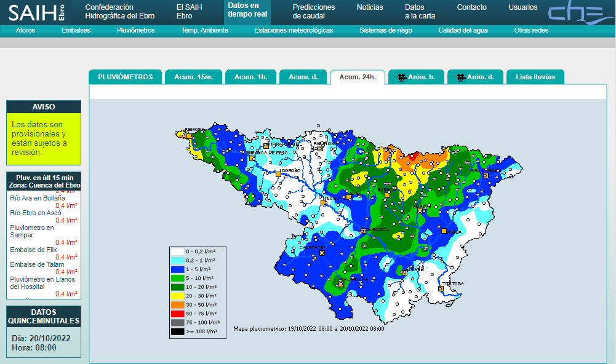Open El SAIH Ebro menu

(190, 12)
